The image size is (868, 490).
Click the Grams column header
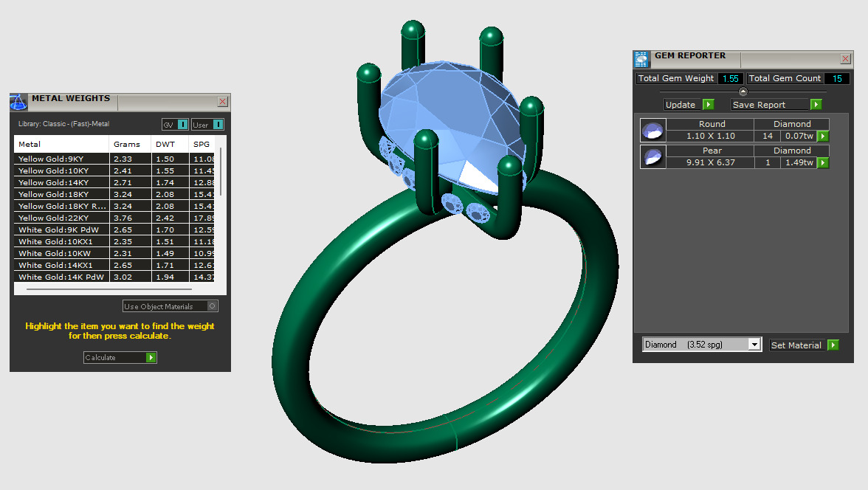130,144
